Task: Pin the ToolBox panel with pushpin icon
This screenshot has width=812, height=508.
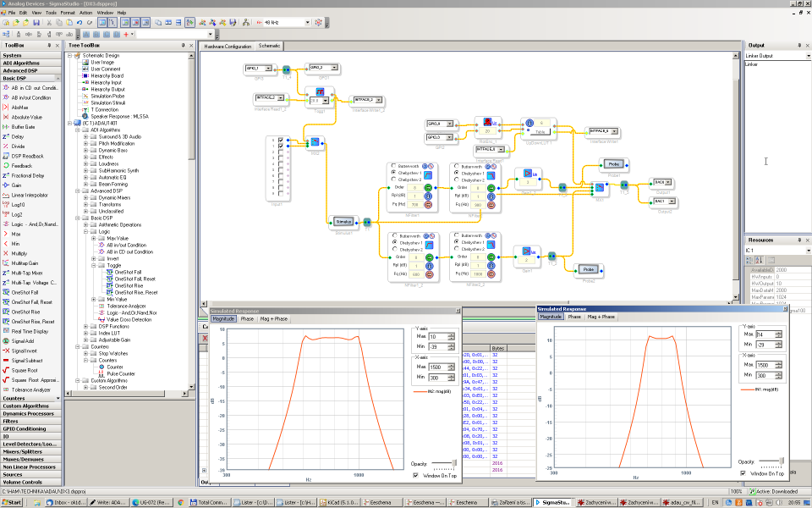Action: point(49,45)
